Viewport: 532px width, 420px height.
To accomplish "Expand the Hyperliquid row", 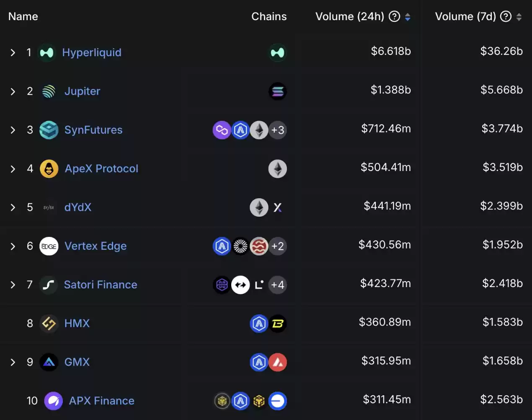I will point(13,53).
